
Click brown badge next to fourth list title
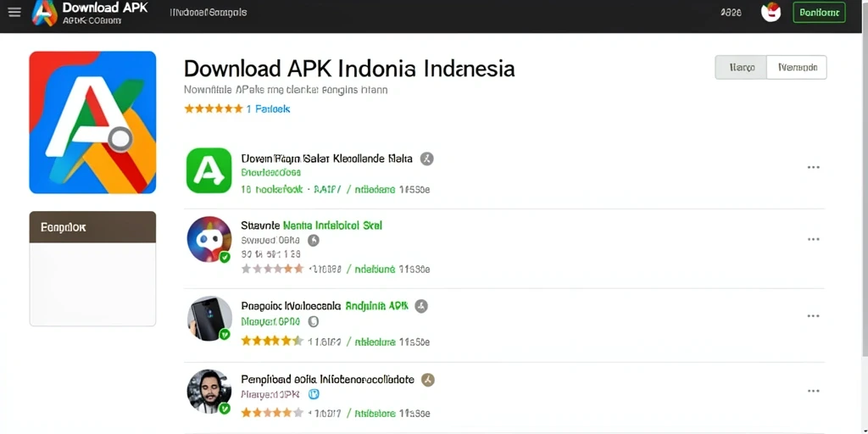tap(428, 380)
